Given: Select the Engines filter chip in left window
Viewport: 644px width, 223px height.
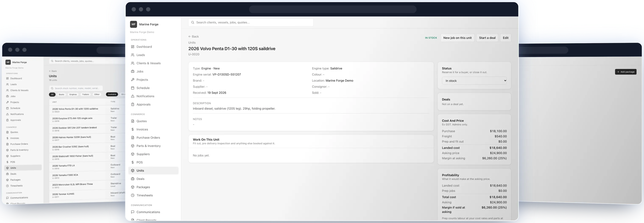Looking at the screenshot, I should (x=73, y=94).
